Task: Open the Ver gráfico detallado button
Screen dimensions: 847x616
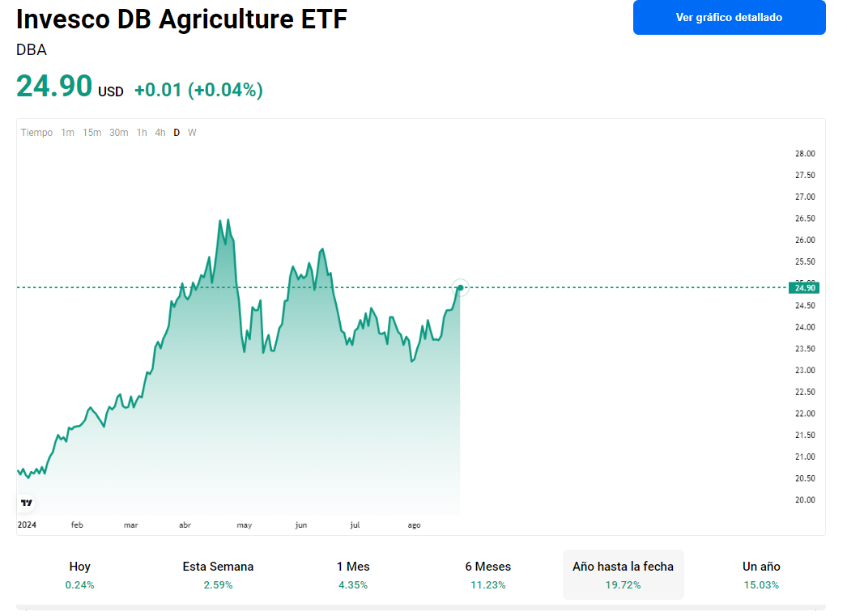Action: (x=729, y=17)
